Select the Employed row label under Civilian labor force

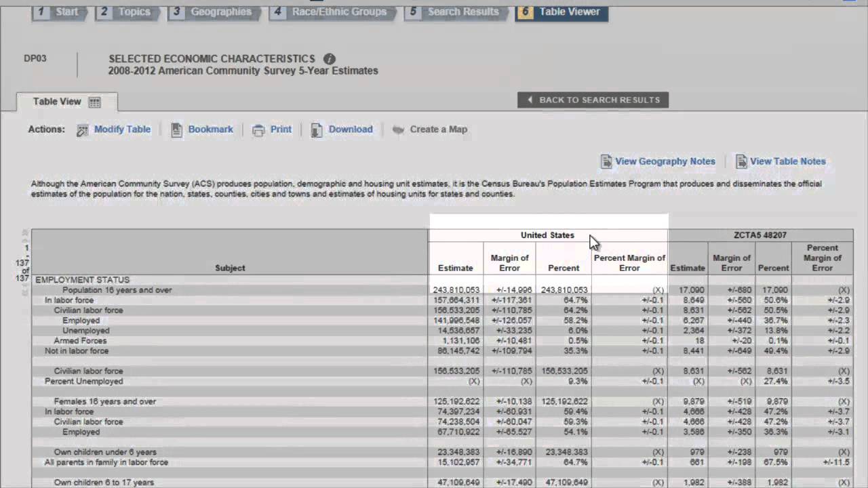81,321
